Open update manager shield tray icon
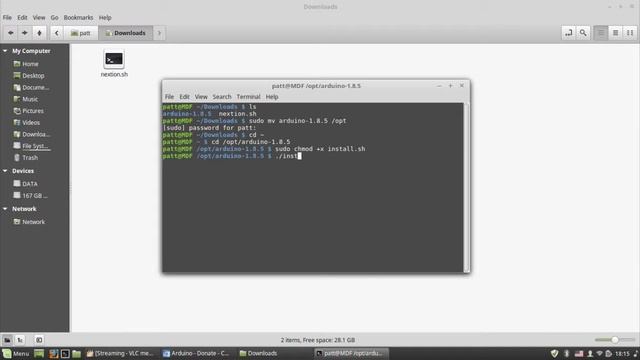This screenshot has height=360, width=640. coord(554,353)
